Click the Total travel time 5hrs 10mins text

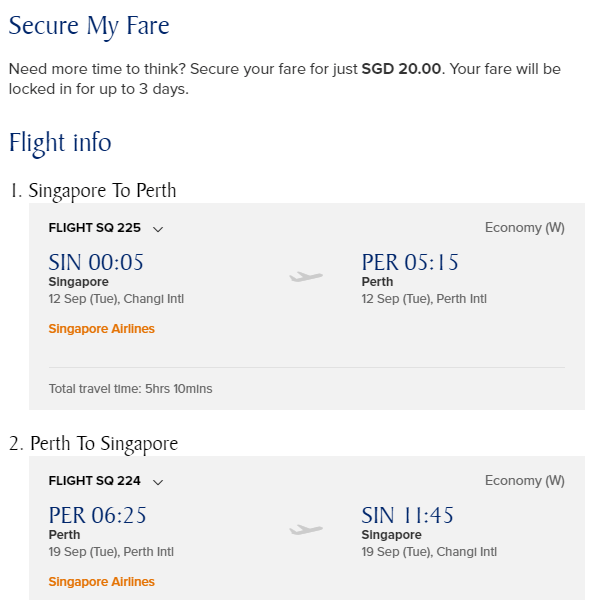pyautogui.click(x=130, y=389)
